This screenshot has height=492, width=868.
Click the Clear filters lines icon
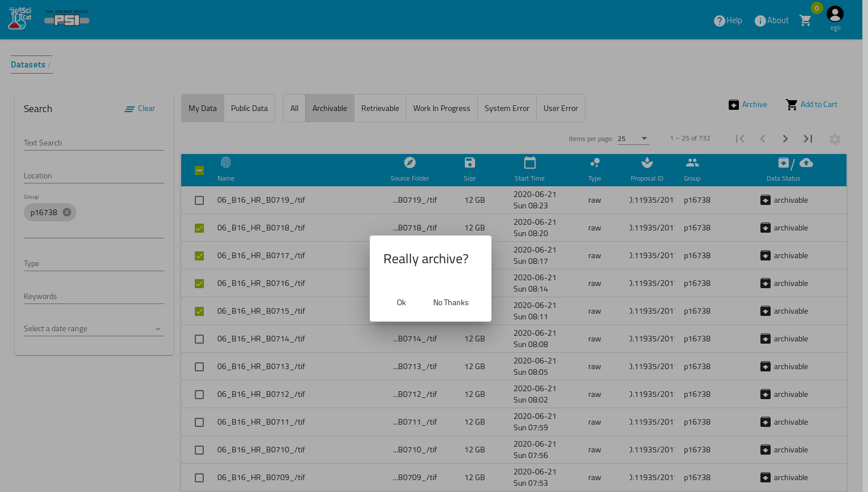coord(130,109)
